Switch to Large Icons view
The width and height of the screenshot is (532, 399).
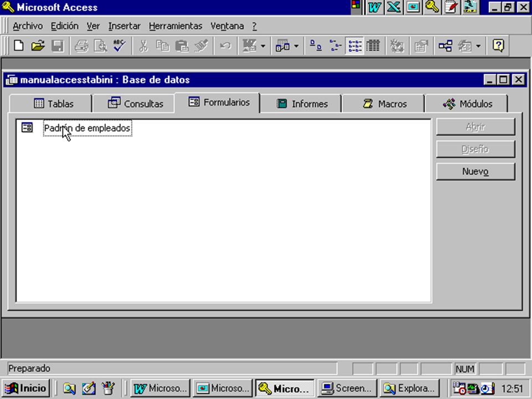pyautogui.click(x=316, y=45)
